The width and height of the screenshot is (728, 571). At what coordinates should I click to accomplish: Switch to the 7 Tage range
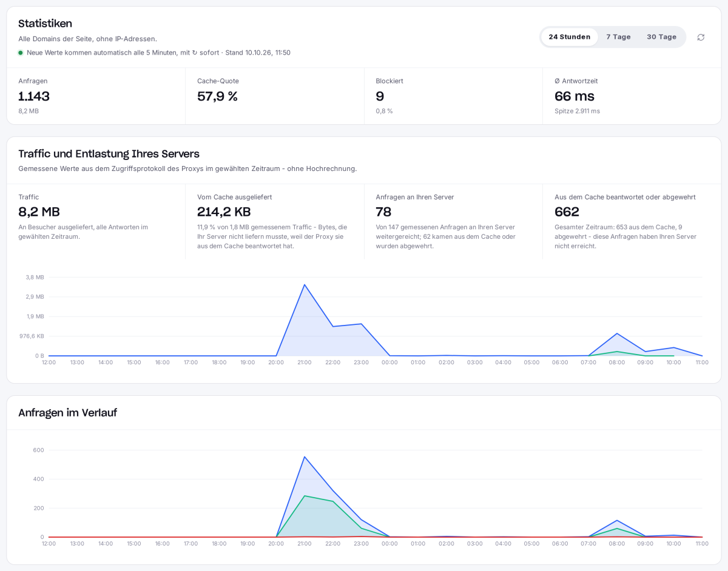pyautogui.click(x=618, y=37)
